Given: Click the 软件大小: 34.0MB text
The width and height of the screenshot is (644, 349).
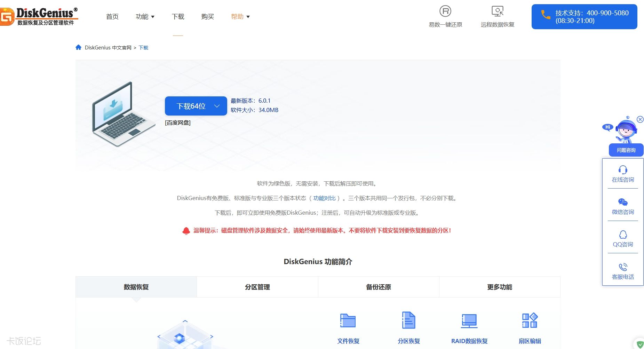Looking at the screenshot, I should 254,110.
